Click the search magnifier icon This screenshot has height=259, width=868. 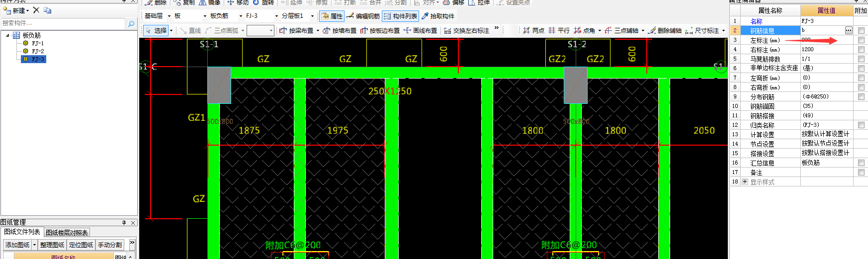click(x=131, y=23)
